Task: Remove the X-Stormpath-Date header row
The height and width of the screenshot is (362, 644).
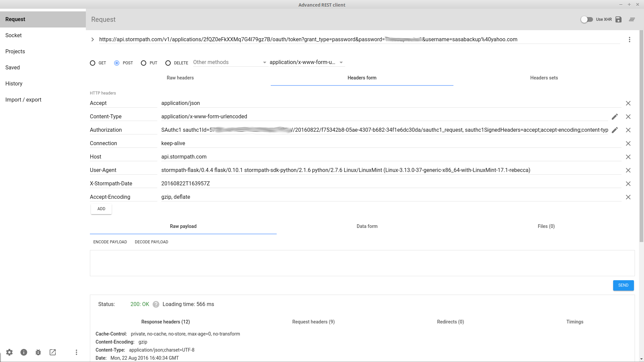Action: [628, 184]
